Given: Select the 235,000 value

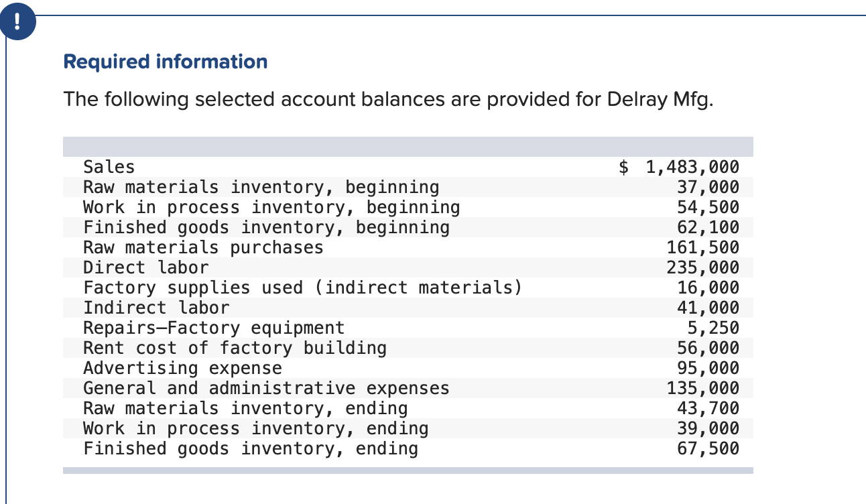Looking at the screenshot, I should pyautogui.click(x=703, y=267).
